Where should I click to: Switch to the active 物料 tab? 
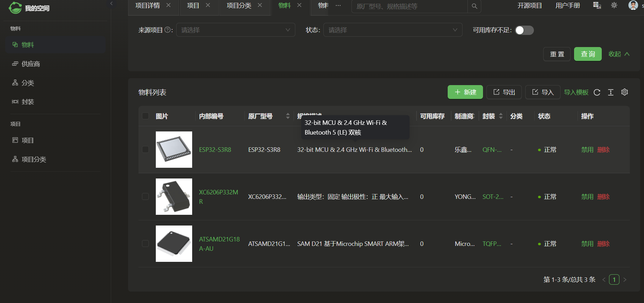click(284, 6)
